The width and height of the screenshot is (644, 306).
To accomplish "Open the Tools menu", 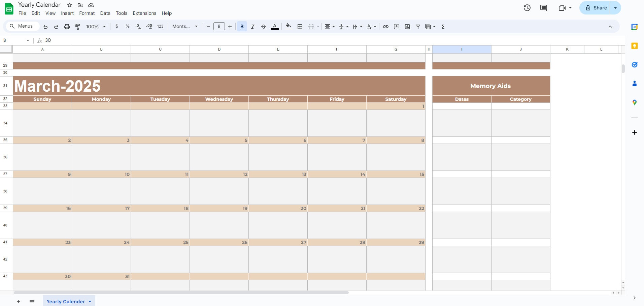I will click(x=122, y=13).
